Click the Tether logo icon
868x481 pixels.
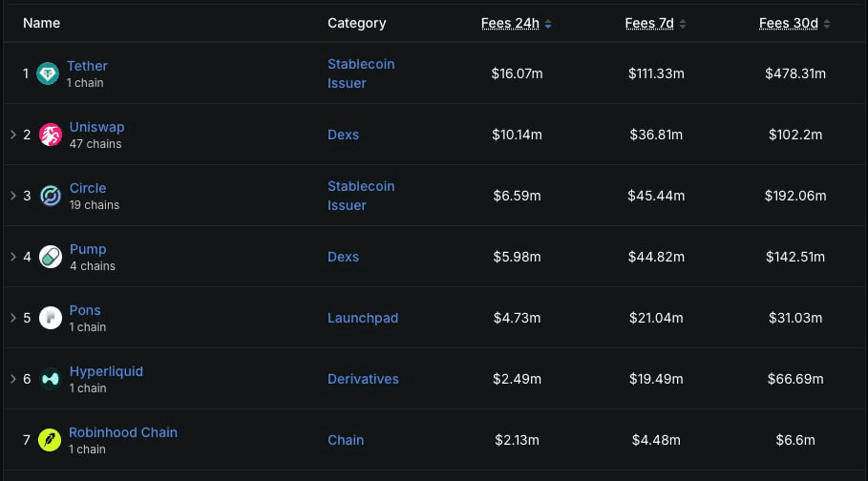tap(48, 73)
